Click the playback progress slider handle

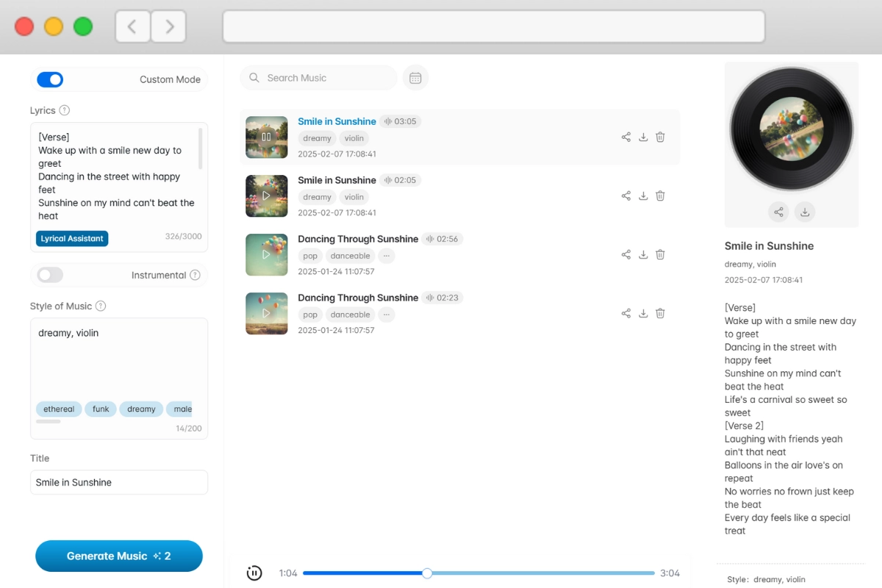[x=427, y=573]
